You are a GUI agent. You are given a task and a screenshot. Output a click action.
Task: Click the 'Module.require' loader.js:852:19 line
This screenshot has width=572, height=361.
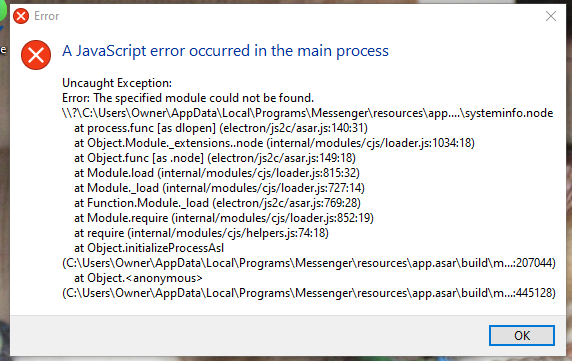click(x=224, y=218)
